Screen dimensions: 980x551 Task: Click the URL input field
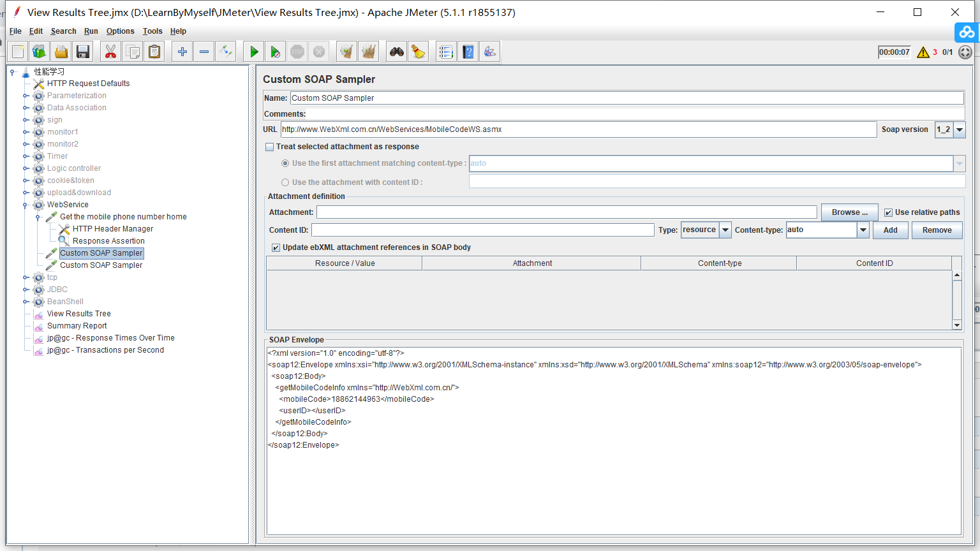579,129
